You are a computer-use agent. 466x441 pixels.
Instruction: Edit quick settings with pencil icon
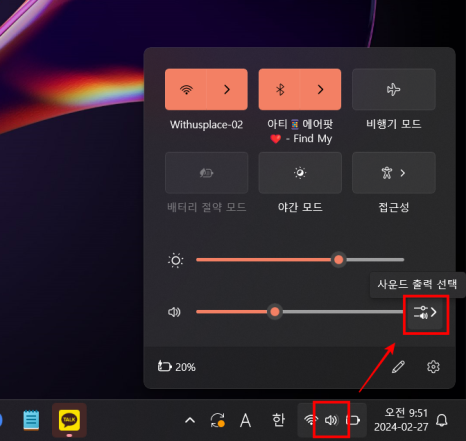click(x=398, y=367)
